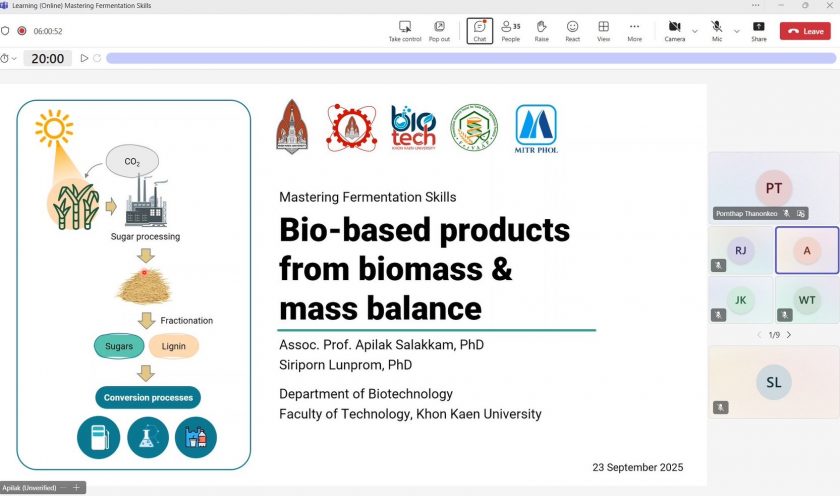Viewport: 840px width, 496px height.
Task: Click the red recording indicator
Action: tap(22, 31)
